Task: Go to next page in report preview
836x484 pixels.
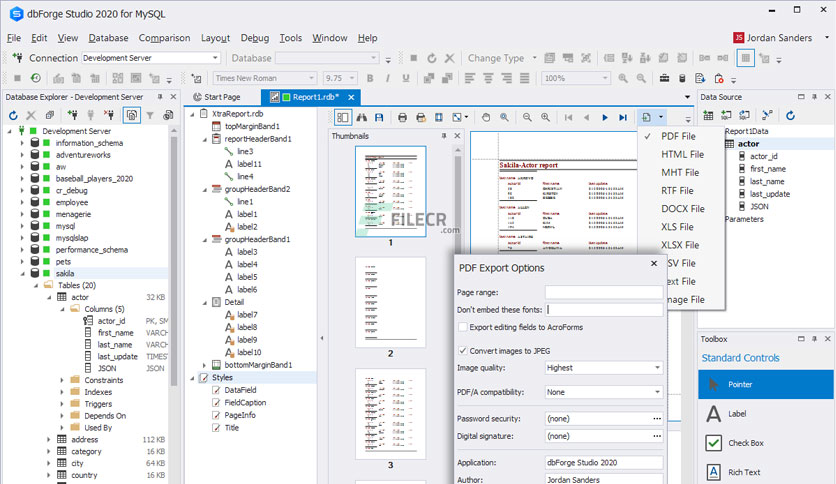Action: 605,117
